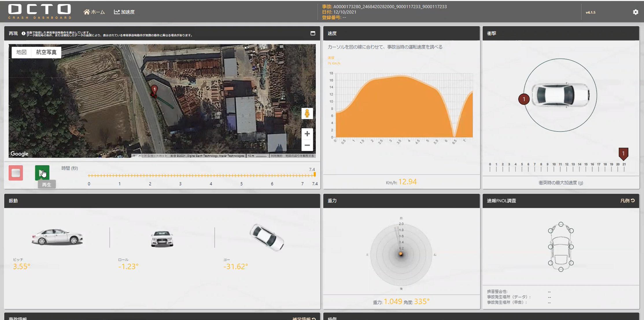Click the Street View pegman icon

coord(307,114)
